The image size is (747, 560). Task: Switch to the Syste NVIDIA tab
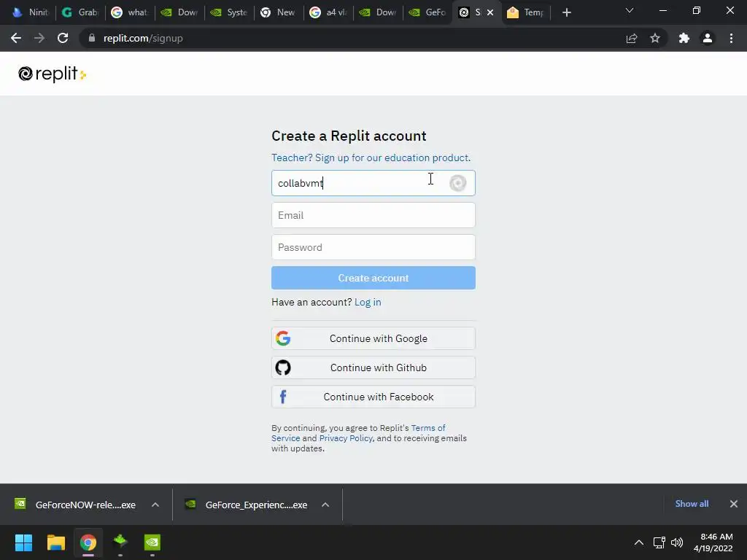click(229, 12)
